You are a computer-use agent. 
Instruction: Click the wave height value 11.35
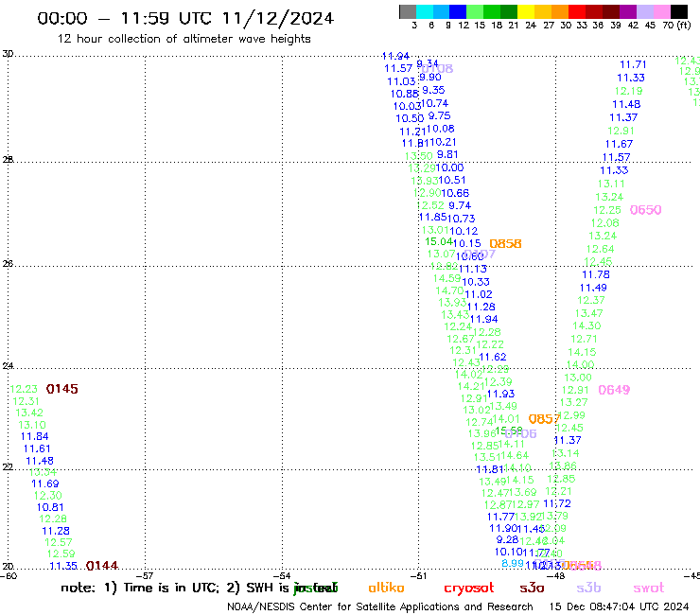coord(63,566)
